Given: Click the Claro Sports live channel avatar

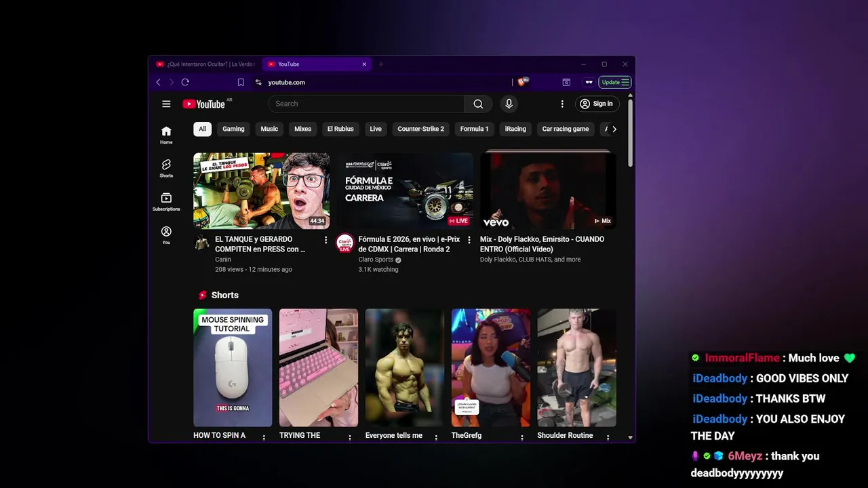Looking at the screenshot, I should tap(345, 243).
